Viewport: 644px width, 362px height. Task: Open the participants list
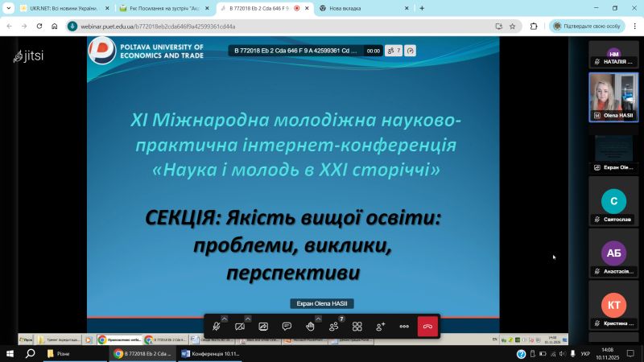[334, 327]
